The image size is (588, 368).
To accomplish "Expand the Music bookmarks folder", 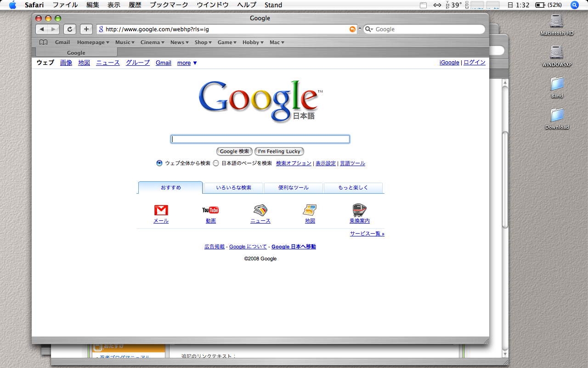I will click(x=124, y=42).
